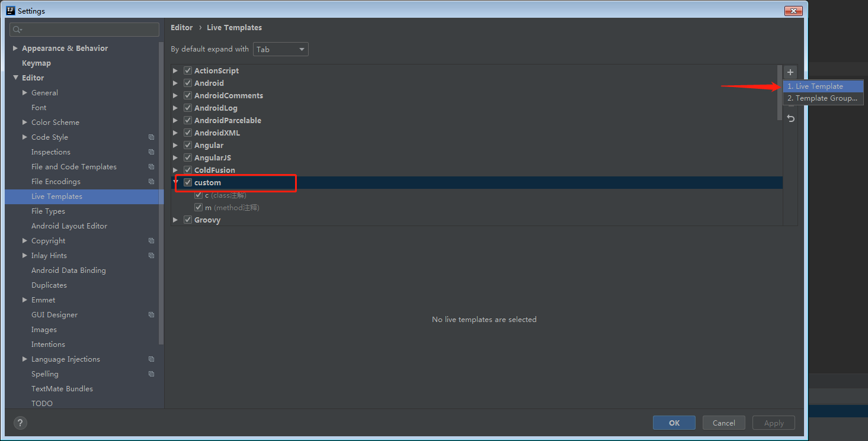Select the AndroidLog group row

tap(477, 108)
